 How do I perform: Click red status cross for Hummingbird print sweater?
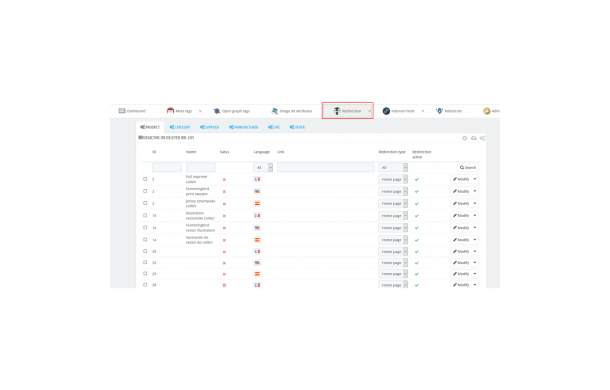tap(224, 191)
